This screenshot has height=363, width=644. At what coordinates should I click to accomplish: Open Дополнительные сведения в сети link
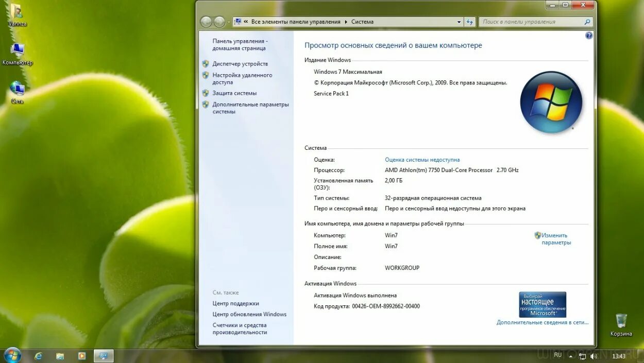pos(543,322)
